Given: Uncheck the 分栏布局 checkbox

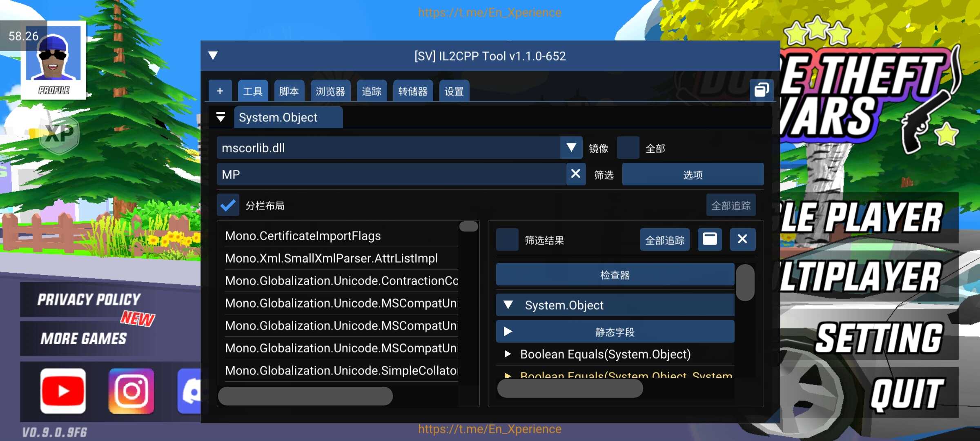Looking at the screenshot, I should pos(228,205).
